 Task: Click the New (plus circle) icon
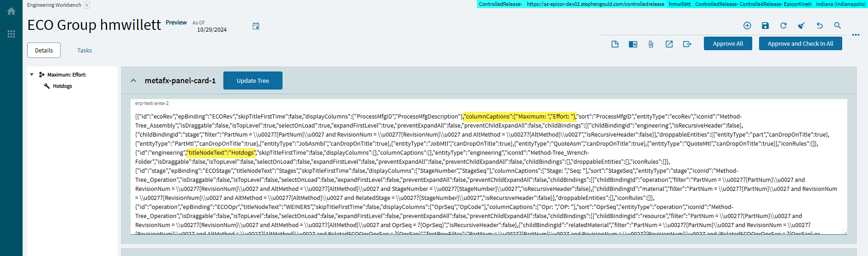coord(747,26)
